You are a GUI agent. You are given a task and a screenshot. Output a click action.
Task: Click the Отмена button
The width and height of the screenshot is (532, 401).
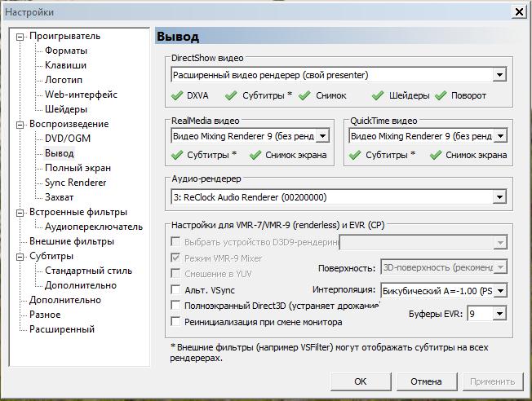coord(426,381)
